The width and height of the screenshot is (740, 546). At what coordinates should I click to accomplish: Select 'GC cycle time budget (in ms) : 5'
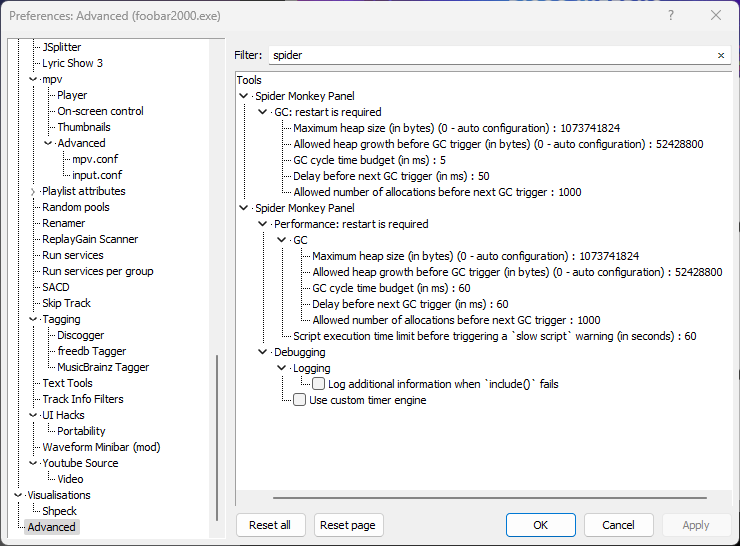pyautogui.click(x=369, y=160)
